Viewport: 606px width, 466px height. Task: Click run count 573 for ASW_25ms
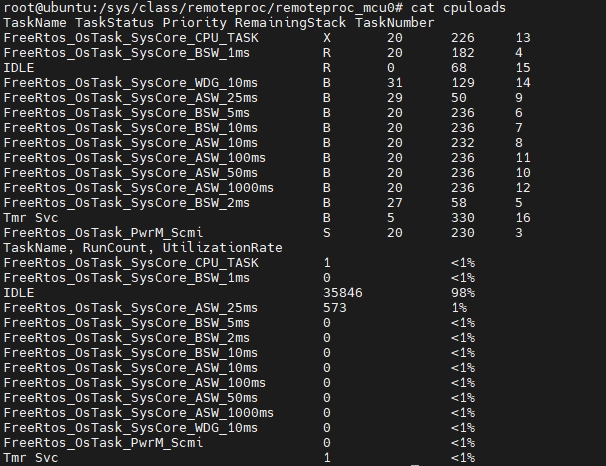click(335, 308)
